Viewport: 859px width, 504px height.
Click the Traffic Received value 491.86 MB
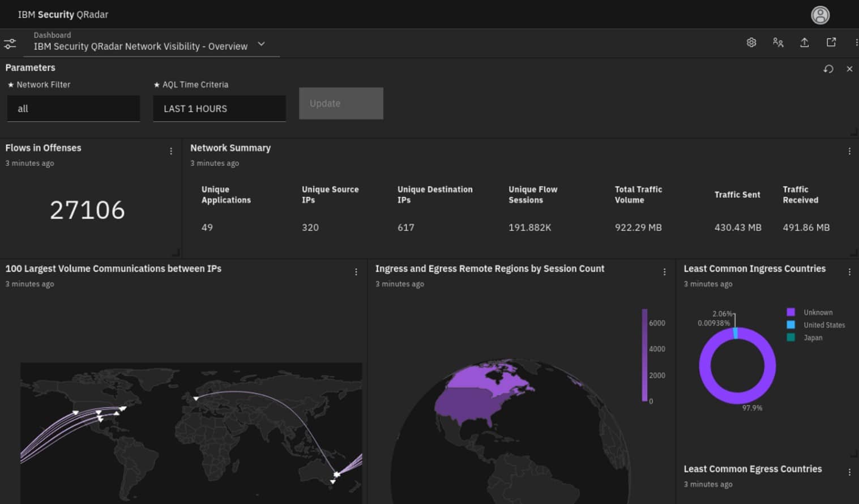(806, 228)
